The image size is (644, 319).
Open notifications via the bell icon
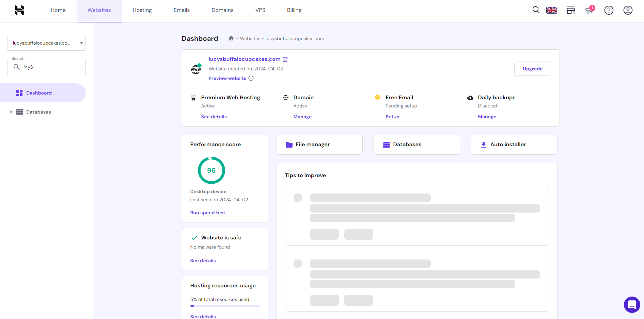pos(590,10)
